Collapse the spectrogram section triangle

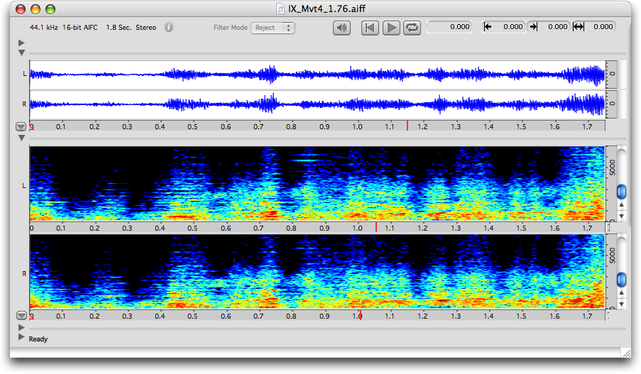click(x=21, y=138)
